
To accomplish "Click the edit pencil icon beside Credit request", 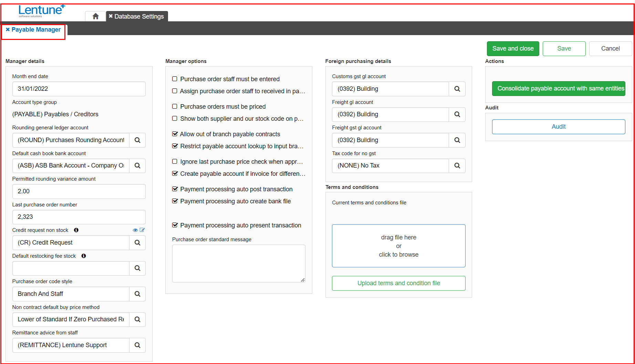I will coord(142,230).
